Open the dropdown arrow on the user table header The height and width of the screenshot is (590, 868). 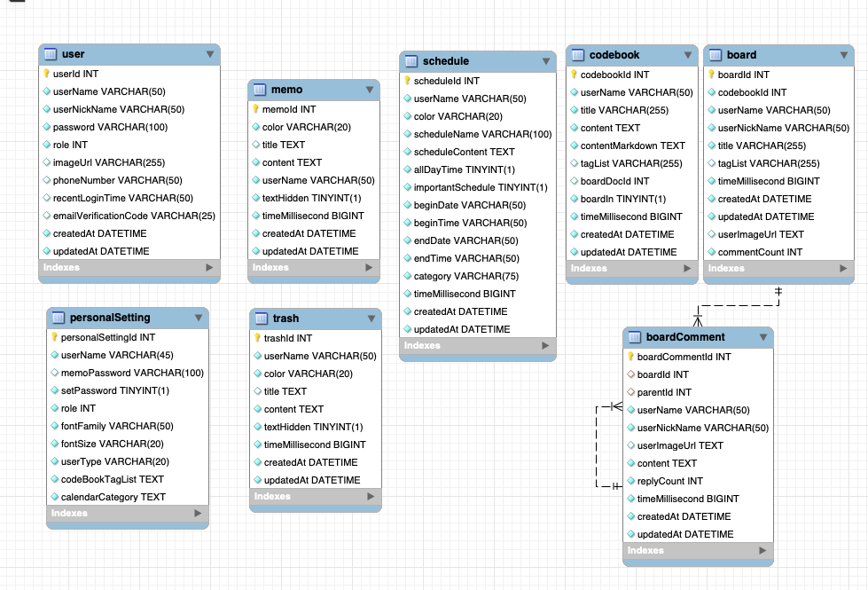[x=210, y=54]
